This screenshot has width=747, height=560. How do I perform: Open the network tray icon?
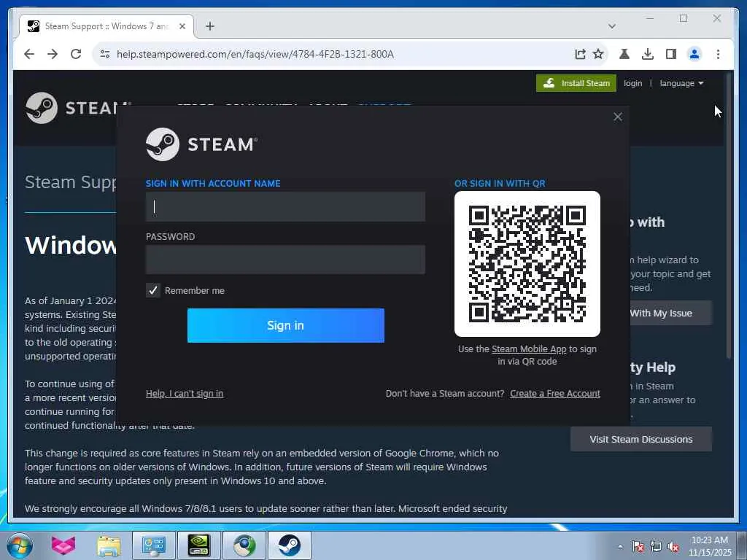(656, 546)
